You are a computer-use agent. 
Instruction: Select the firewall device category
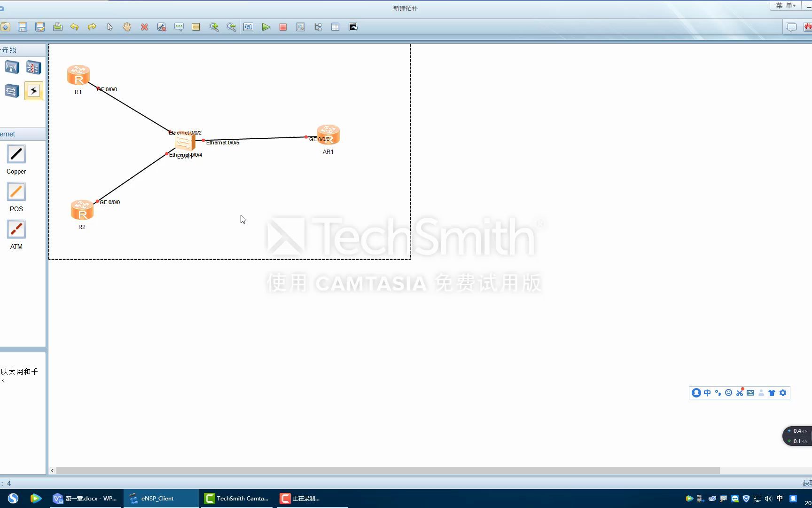click(x=33, y=67)
